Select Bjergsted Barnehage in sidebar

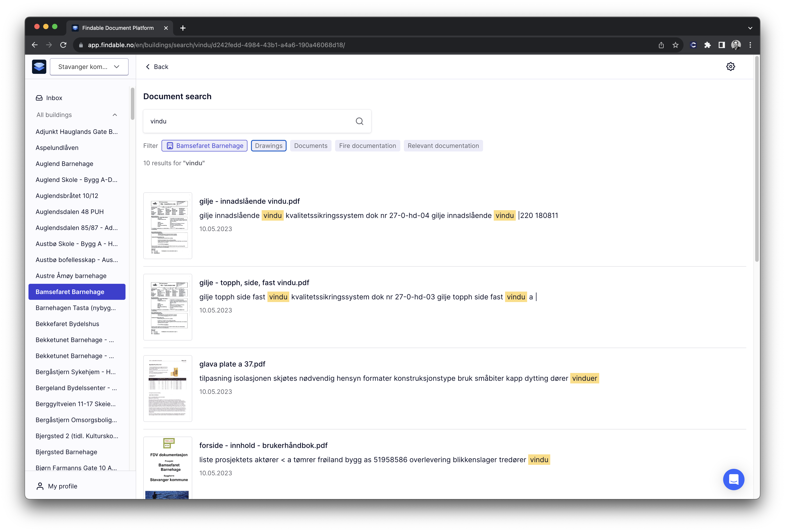click(66, 452)
